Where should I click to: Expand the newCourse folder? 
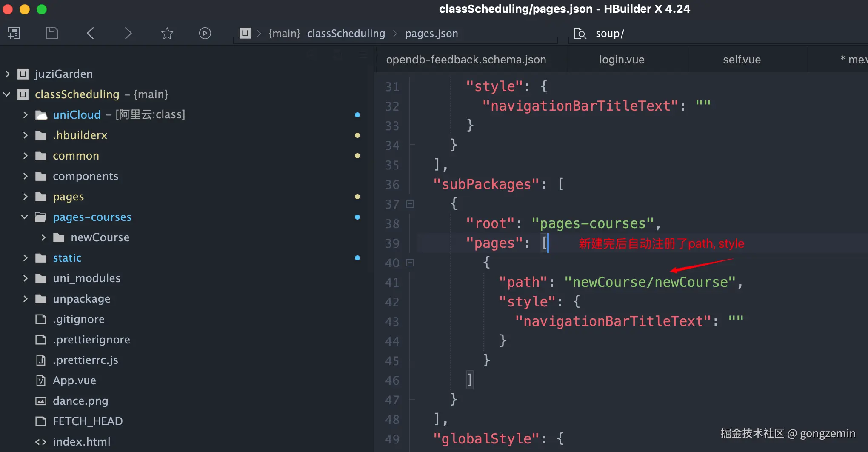click(43, 237)
